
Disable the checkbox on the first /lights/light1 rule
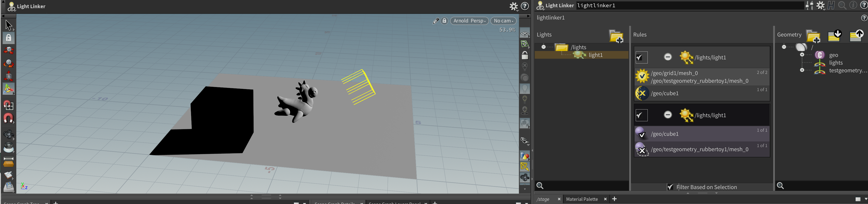coord(641,57)
